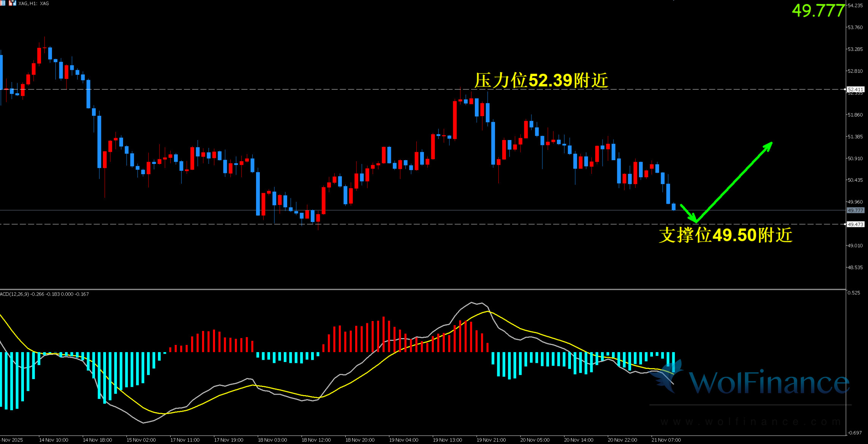Screen dimensions: 868x444
Task: Click the 19 Nov 21:00 time label
Action: point(491,440)
